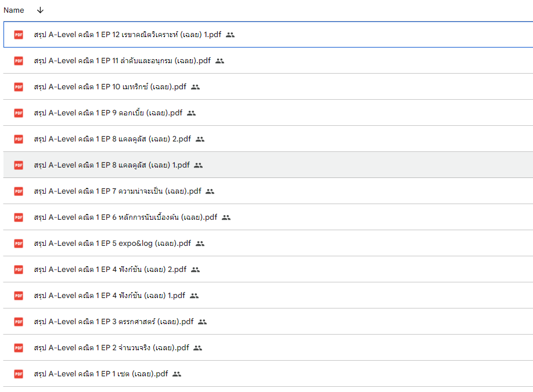
Task: Click shared icon next to EP 4 (เฉลย) 2.pdf
Action: point(195,270)
